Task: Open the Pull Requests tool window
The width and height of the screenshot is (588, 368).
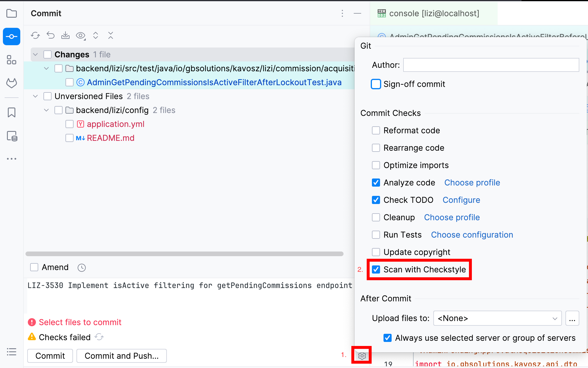Action: [x=12, y=83]
